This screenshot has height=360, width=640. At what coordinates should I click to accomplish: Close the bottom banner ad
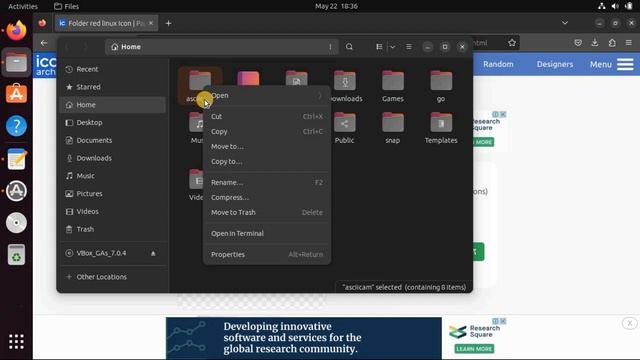(629, 323)
